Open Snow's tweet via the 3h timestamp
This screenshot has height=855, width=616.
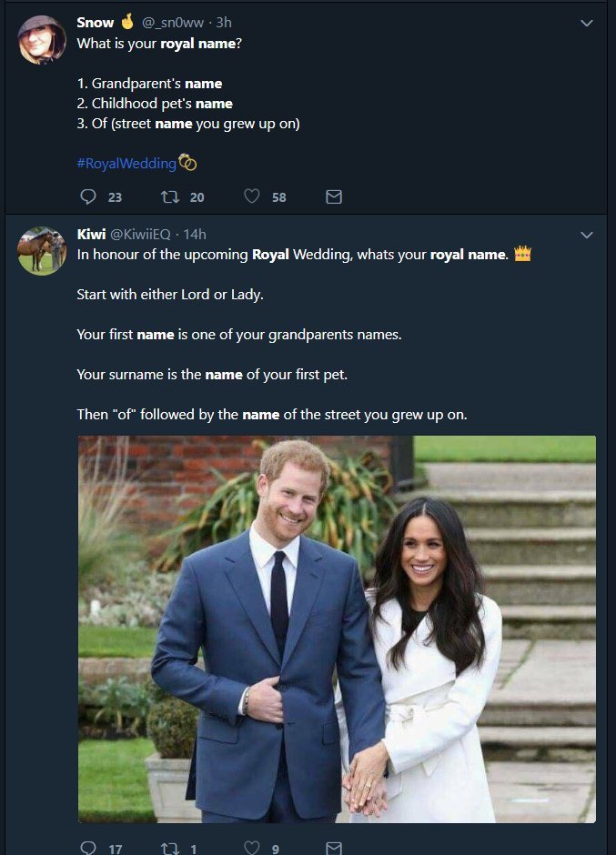tap(224, 23)
